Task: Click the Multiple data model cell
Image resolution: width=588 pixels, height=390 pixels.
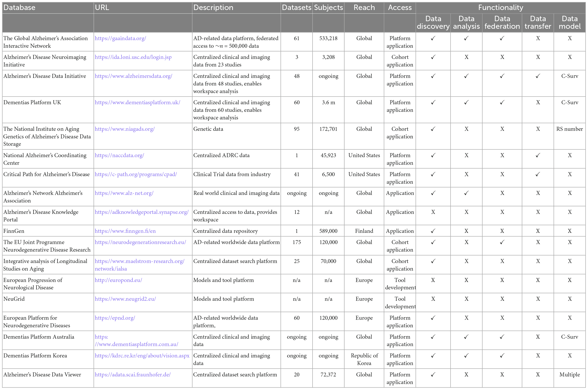Action: tap(570, 375)
